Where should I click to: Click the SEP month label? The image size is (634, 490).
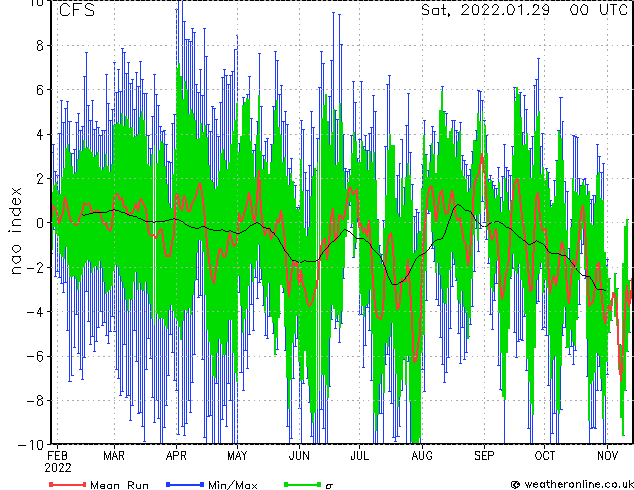[484, 456]
